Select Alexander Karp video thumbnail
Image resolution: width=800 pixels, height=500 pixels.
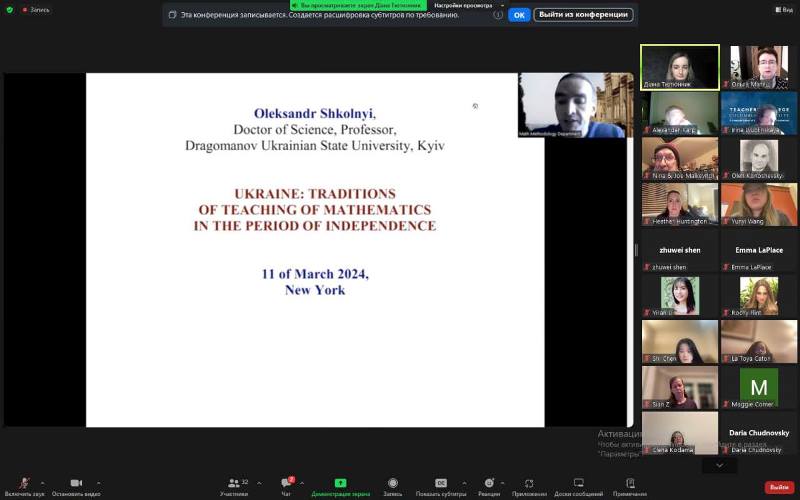coord(680,113)
